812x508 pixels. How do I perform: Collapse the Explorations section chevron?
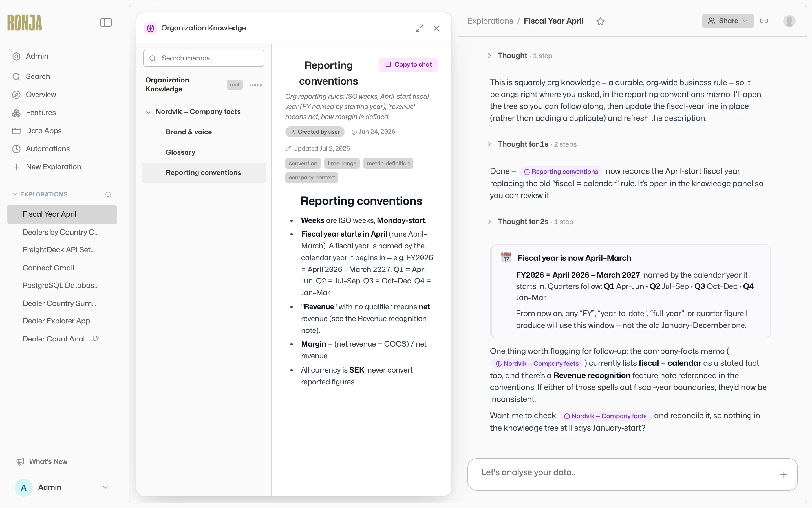[14, 194]
